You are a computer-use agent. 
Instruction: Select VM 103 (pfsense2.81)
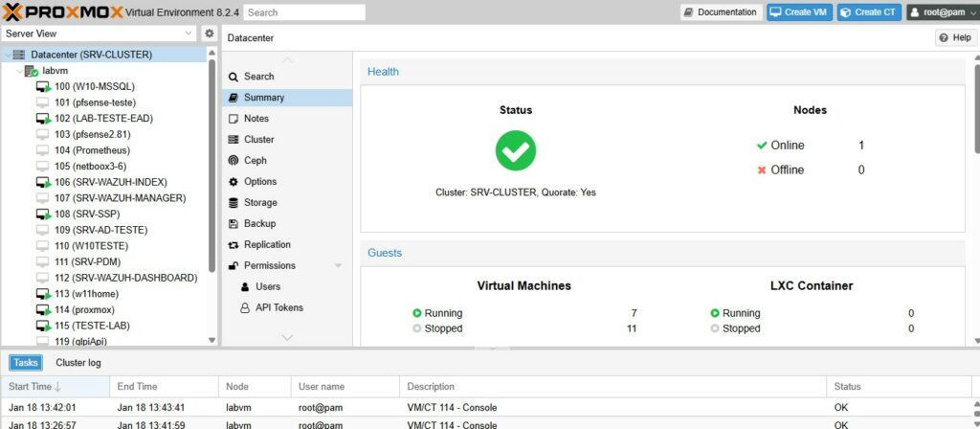[93, 134]
